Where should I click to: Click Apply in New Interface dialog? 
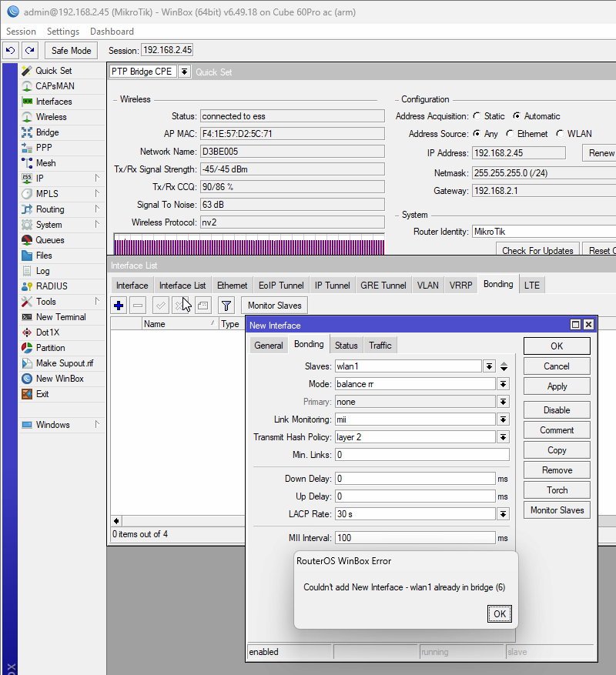click(x=557, y=386)
